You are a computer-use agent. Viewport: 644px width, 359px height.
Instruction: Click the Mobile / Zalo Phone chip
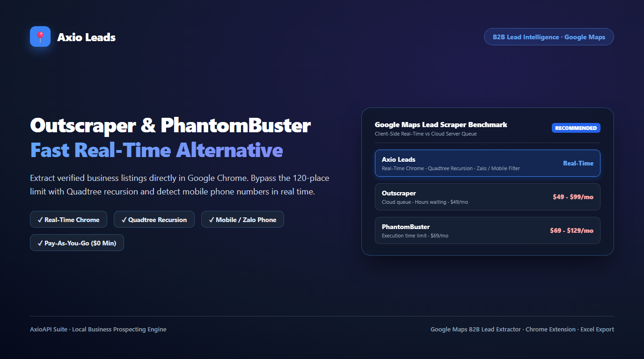[242, 220]
